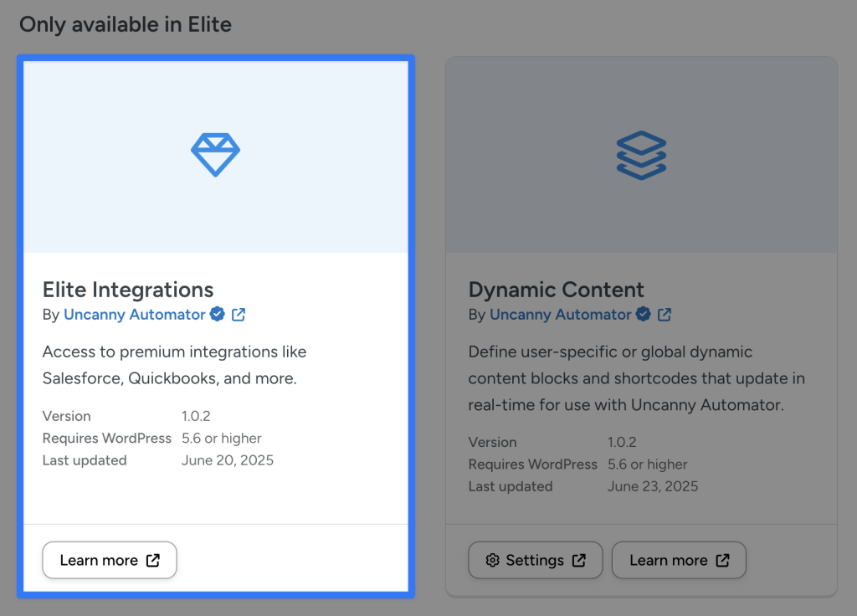Click the 'Only available in Elite' heading

[125, 25]
